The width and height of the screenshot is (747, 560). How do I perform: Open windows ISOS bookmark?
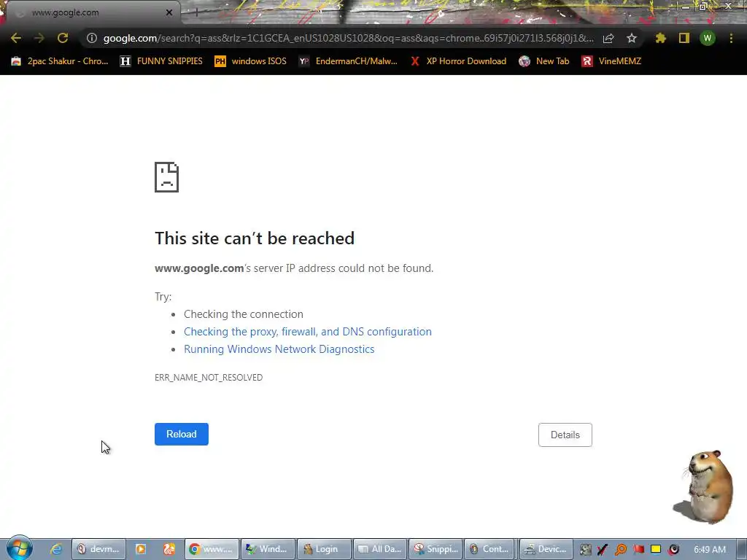pos(251,61)
